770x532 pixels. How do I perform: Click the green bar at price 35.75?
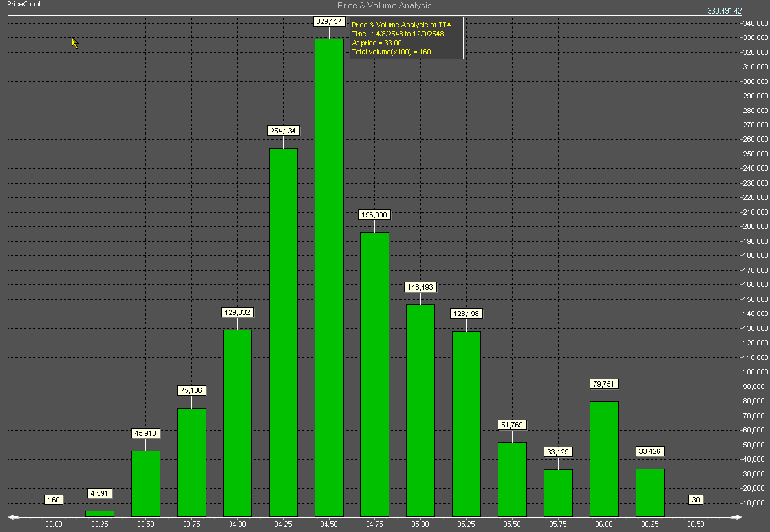558,493
